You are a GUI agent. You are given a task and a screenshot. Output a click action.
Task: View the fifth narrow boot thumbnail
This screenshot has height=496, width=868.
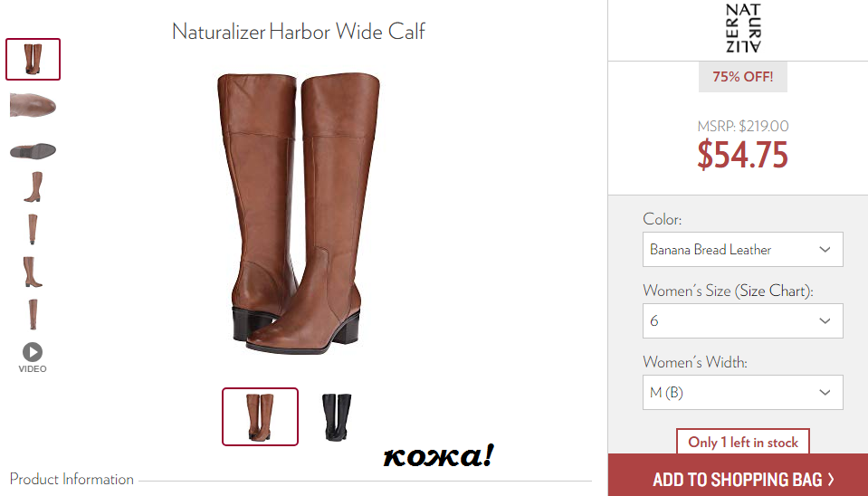click(x=33, y=229)
